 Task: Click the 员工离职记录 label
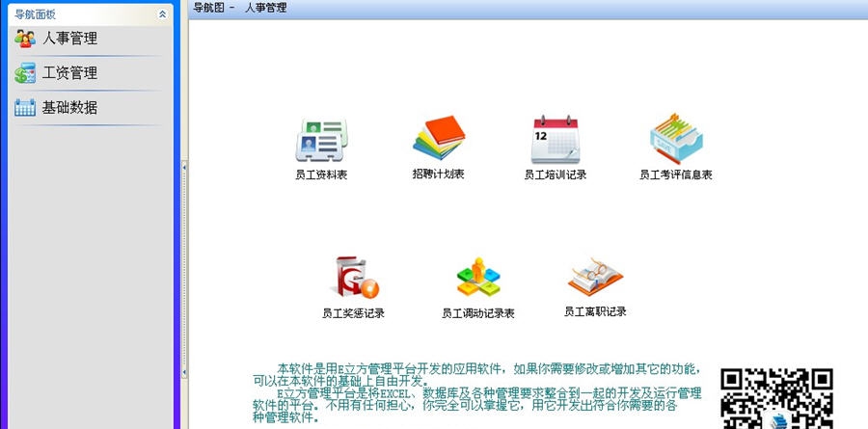click(x=595, y=311)
